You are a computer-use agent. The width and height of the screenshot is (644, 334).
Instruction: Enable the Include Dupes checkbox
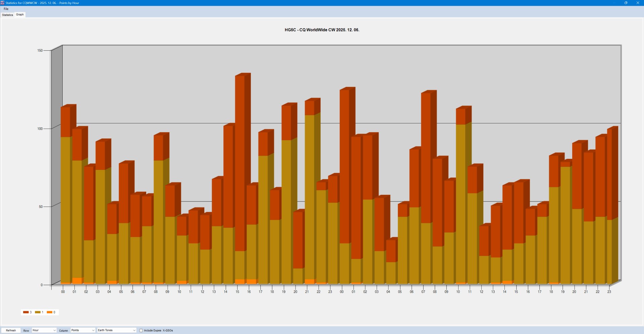[x=141, y=330]
